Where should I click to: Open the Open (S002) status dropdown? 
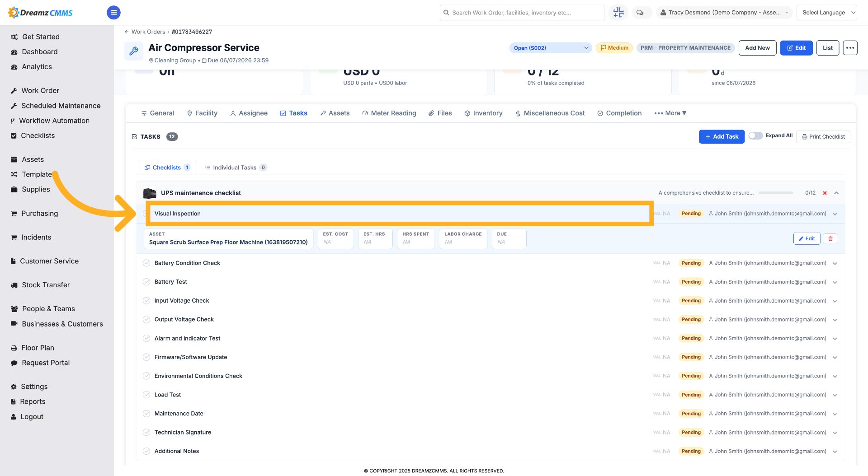point(551,48)
